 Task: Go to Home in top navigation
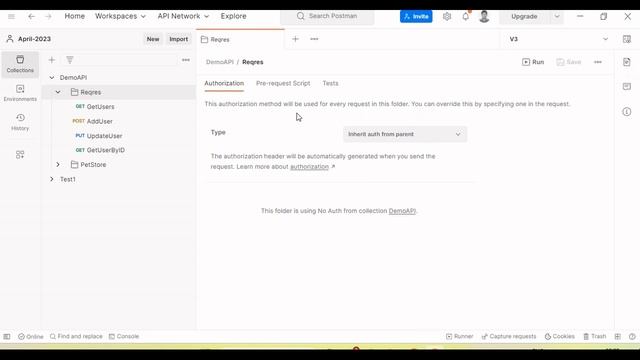tap(75, 16)
